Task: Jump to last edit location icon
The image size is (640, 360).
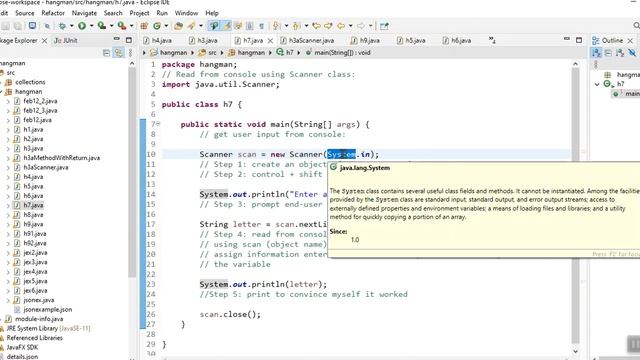Action: [x=316, y=26]
